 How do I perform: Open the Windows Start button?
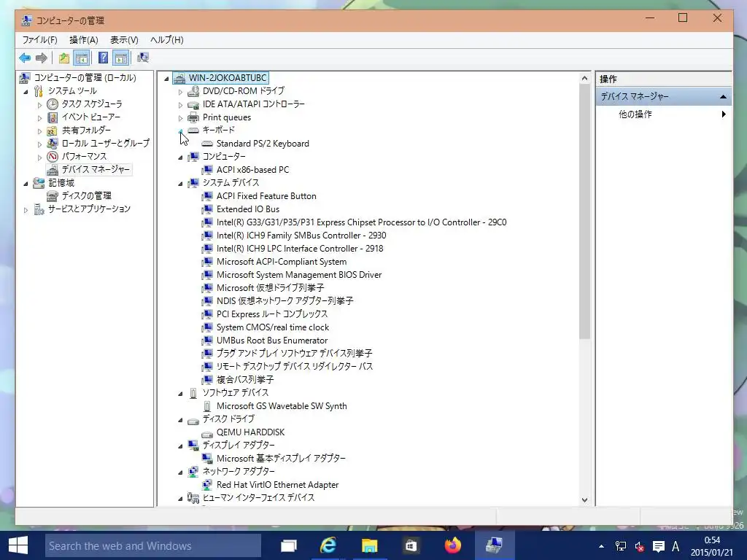[x=18, y=545]
